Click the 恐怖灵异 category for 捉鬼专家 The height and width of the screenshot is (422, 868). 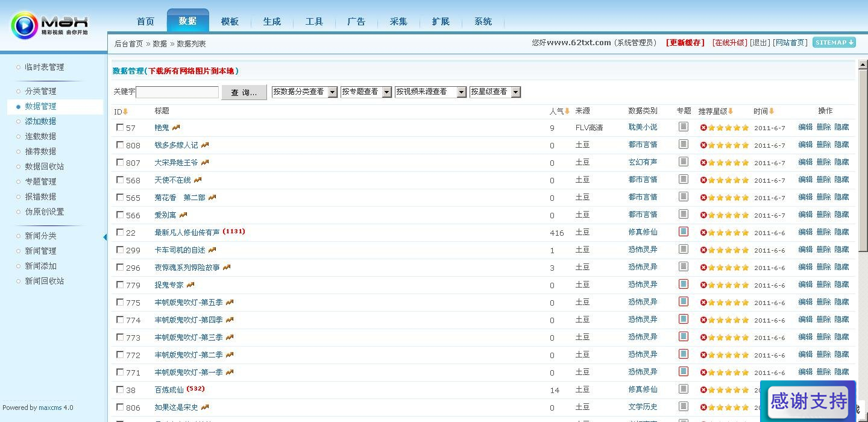pos(643,284)
